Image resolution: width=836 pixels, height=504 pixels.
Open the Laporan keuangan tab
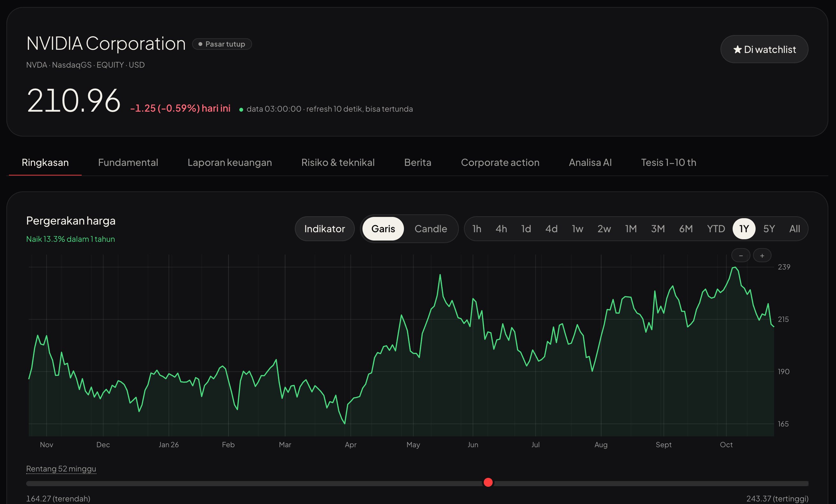[x=230, y=162]
